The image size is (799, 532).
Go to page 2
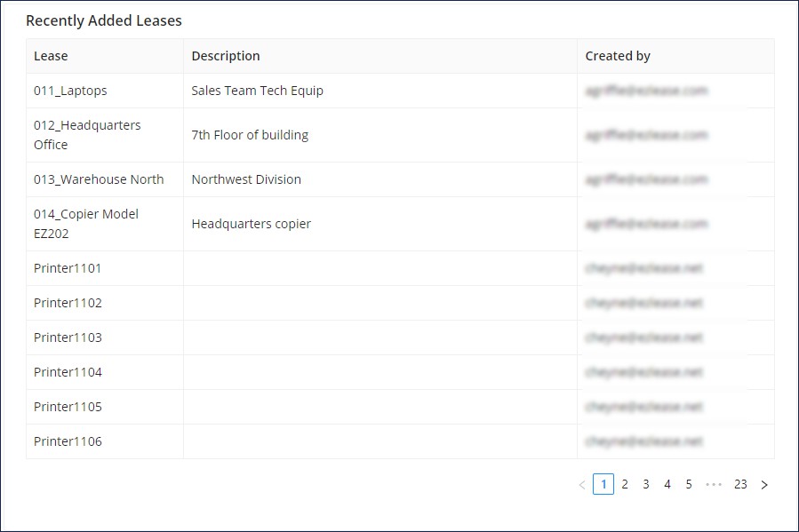625,484
